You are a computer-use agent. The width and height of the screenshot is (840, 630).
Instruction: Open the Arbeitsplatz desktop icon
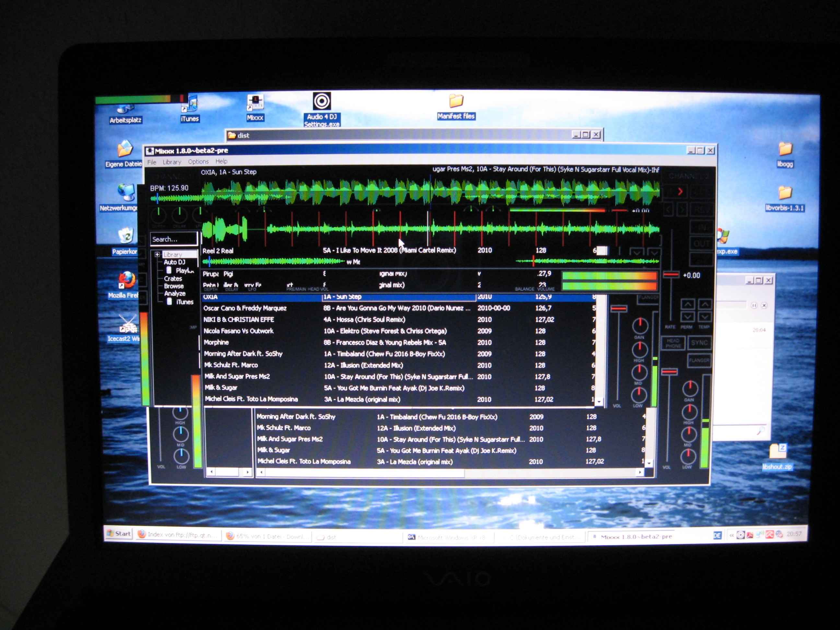coord(125,114)
